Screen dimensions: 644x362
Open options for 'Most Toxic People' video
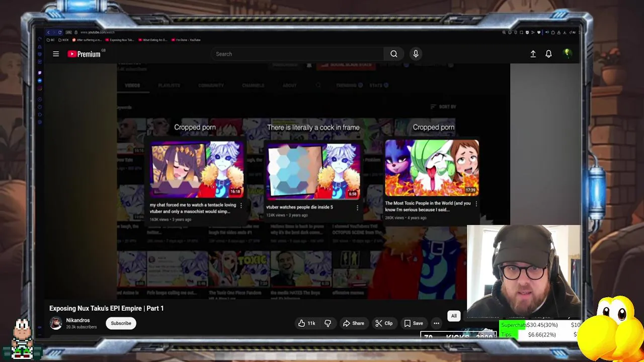(476, 204)
